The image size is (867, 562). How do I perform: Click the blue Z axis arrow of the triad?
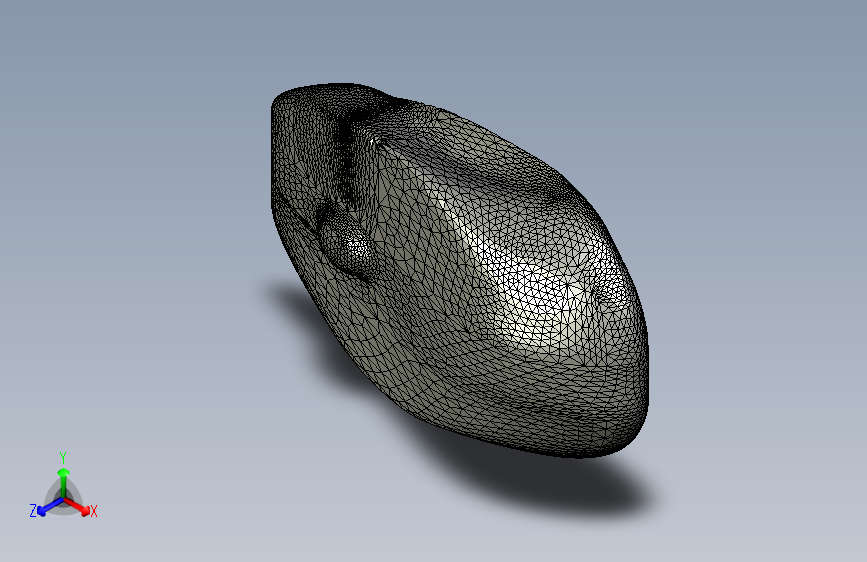click(50, 507)
